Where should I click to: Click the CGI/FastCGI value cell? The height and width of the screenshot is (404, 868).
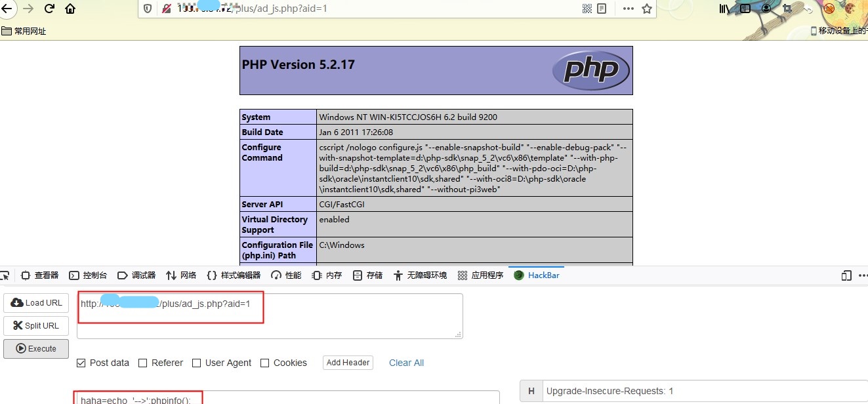coord(474,204)
